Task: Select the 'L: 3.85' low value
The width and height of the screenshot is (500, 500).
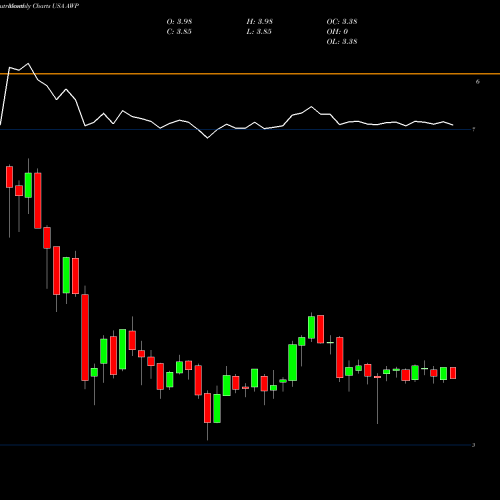Action: 259,31
